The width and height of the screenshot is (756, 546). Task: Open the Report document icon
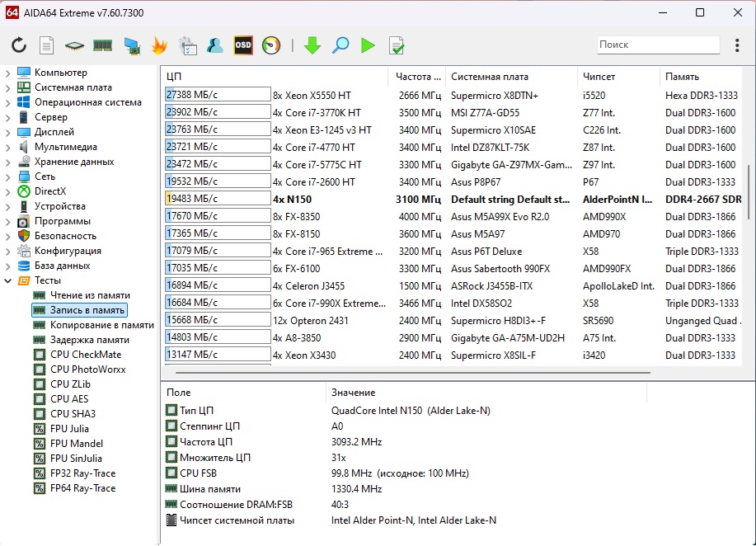46,45
